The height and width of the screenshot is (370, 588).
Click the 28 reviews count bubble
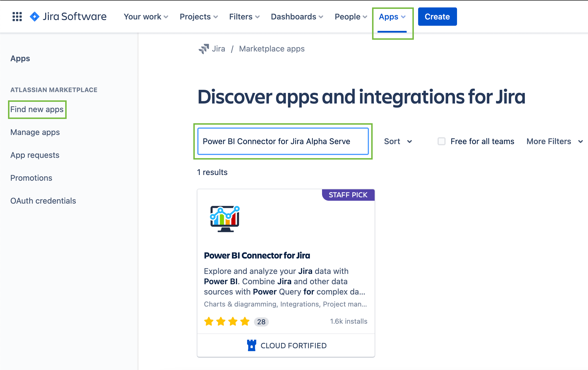point(261,322)
